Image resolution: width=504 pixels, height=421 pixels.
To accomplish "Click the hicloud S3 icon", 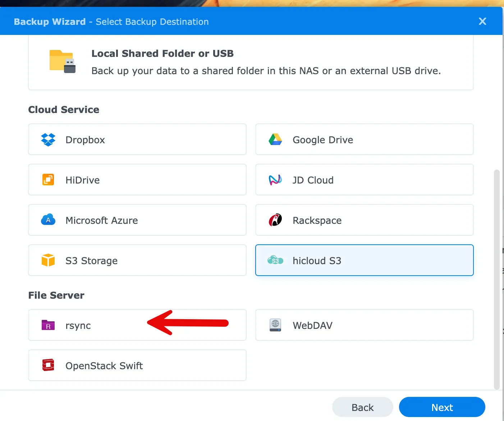I will (x=275, y=260).
